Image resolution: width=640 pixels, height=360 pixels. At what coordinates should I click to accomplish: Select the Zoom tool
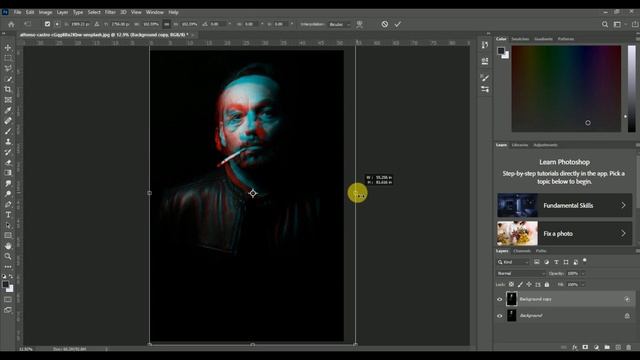click(x=8, y=256)
